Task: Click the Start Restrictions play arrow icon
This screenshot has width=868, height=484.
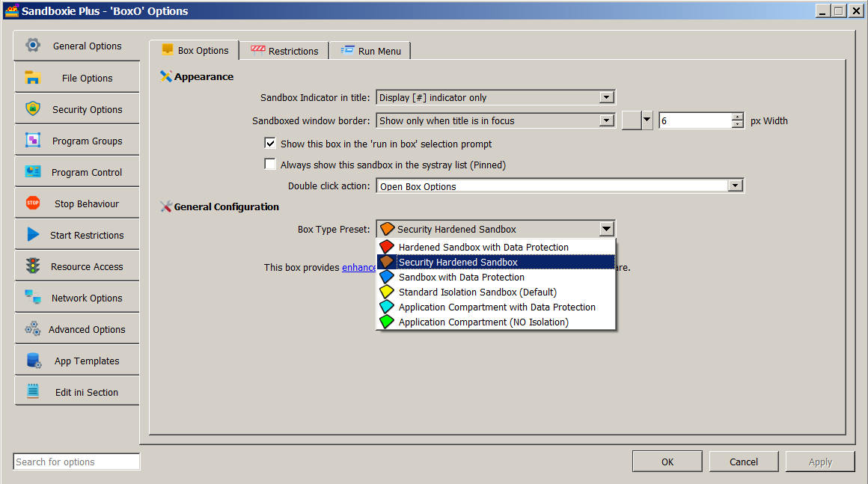Action: [33, 235]
